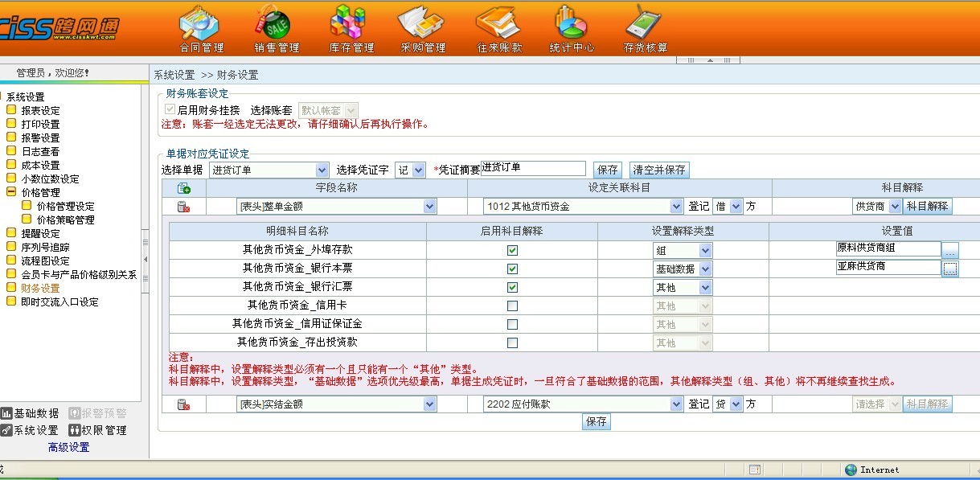The height and width of the screenshot is (480, 980).
Task: Select 财务设置 in the sidebar menu
Action: pos(40,288)
